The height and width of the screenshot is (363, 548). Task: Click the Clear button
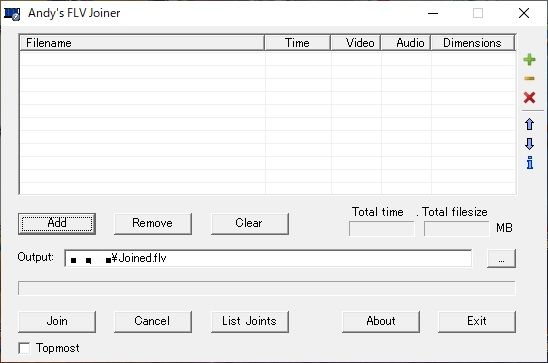coord(250,224)
